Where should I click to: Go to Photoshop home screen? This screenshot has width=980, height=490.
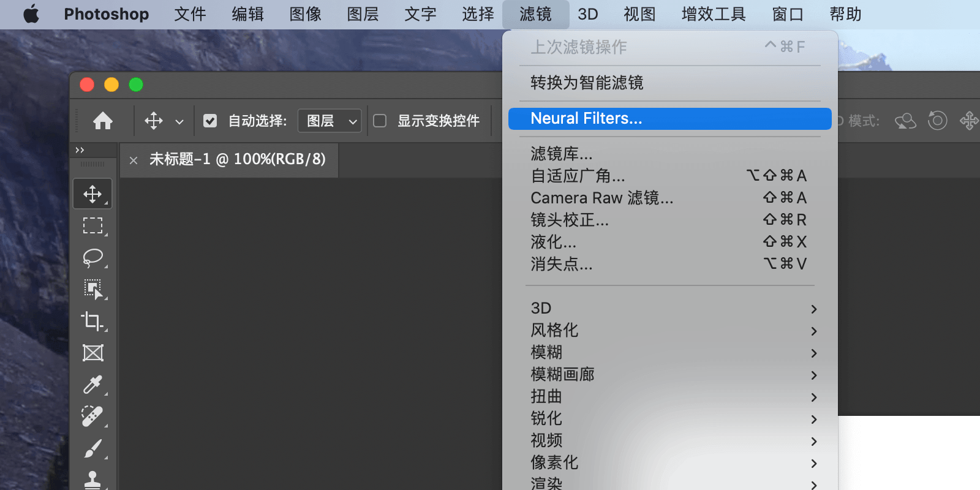[103, 121]
